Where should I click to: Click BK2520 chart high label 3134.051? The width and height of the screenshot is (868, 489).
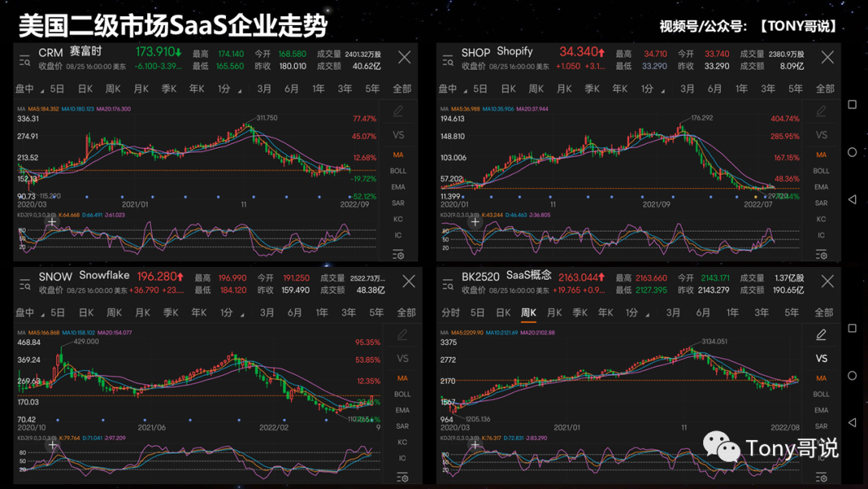pyautogui.click(x=714, y=341)
